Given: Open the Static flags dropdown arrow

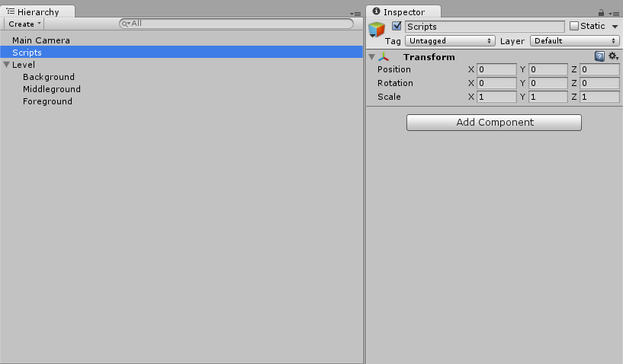Looking at the screenshot, I should point(615,27).
